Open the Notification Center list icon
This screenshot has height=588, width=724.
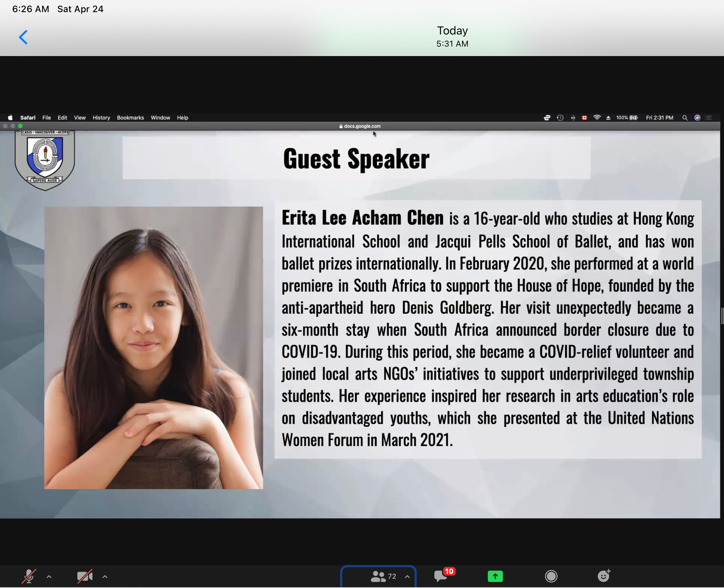708,118
